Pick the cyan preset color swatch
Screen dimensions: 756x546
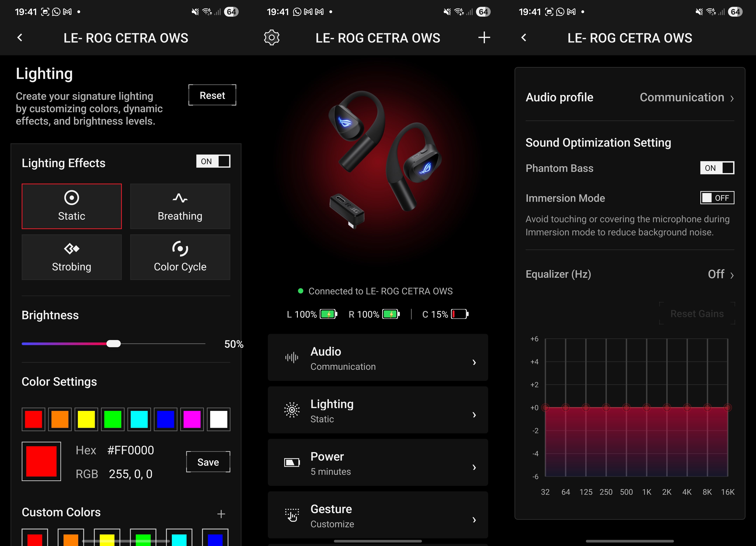139,419
